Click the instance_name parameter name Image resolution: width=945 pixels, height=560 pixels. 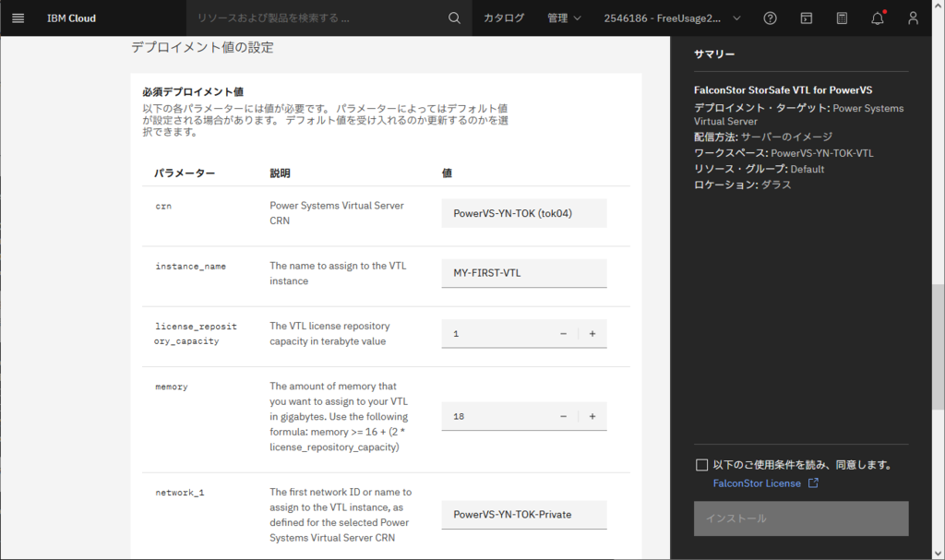click(x=190, y=266)
